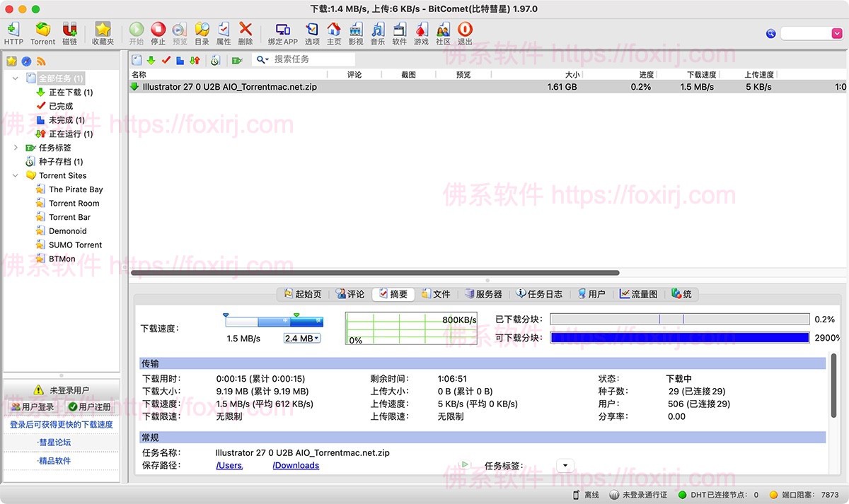Click the 用户登录 login button
The height and width of the screenshot is (504, 849).
click(32, 406)
